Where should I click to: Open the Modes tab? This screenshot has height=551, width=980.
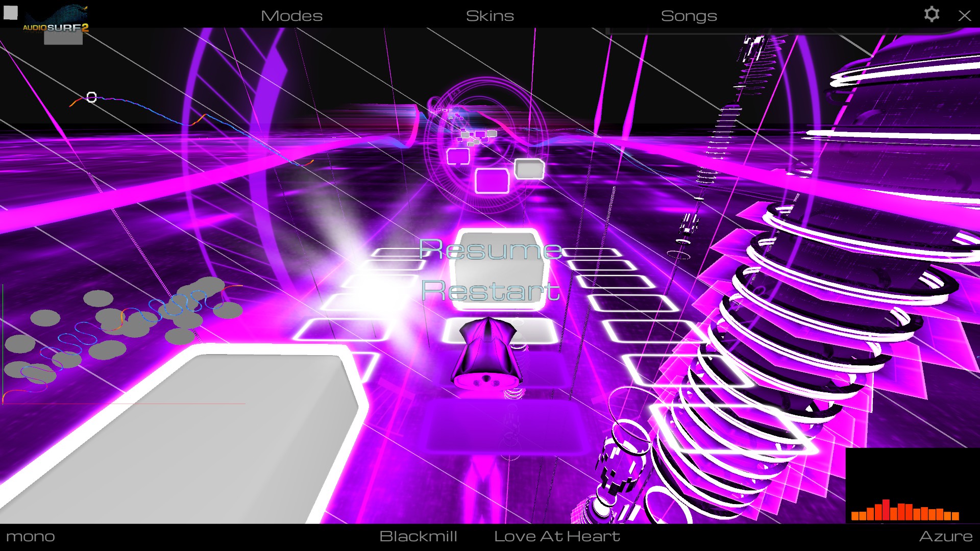pyautogui.click(x=291, y=16)
